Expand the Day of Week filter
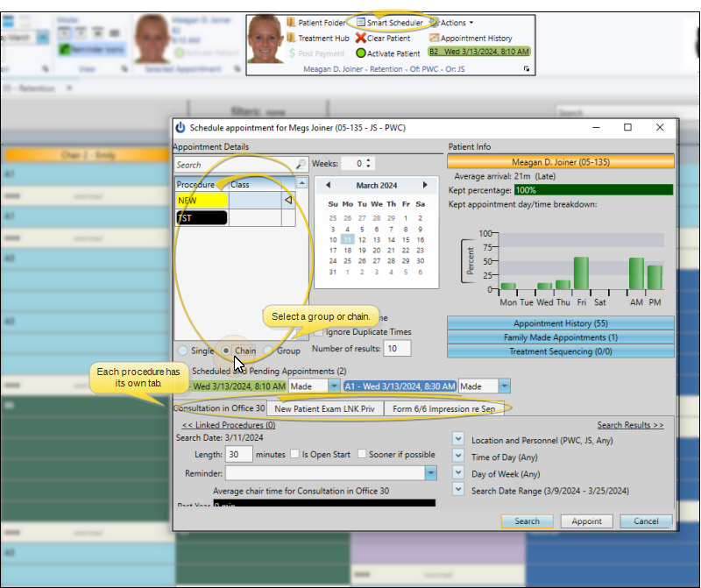The height and width of the screenshot is (588, 701). click(x=458, y=473)
